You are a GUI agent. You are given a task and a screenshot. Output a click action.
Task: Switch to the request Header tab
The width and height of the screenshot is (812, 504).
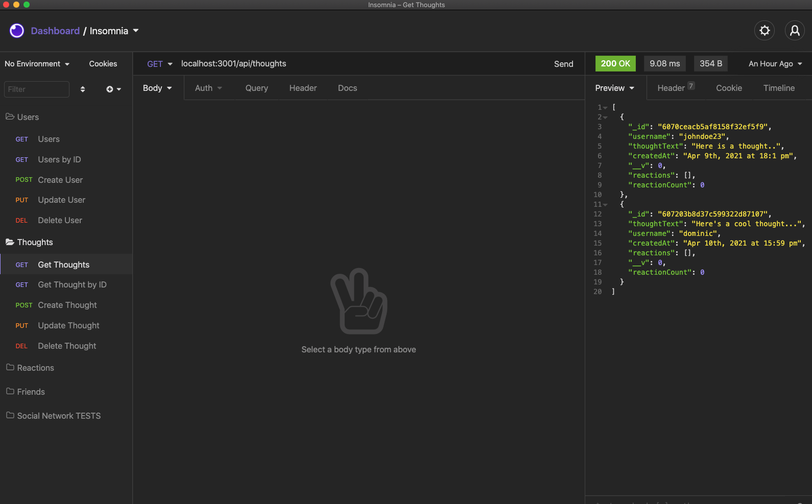click(303, 88)
